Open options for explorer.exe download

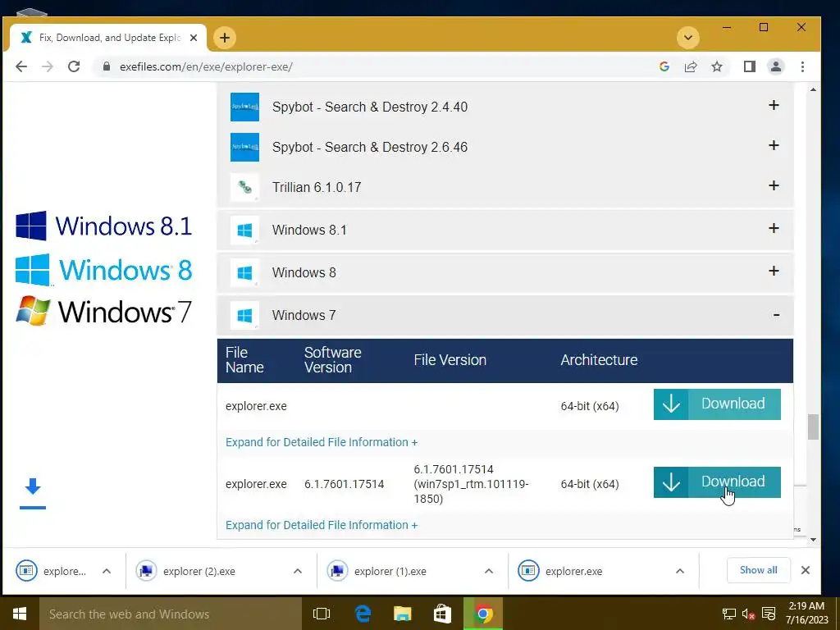pyautogui.click(x=680, y=571)
